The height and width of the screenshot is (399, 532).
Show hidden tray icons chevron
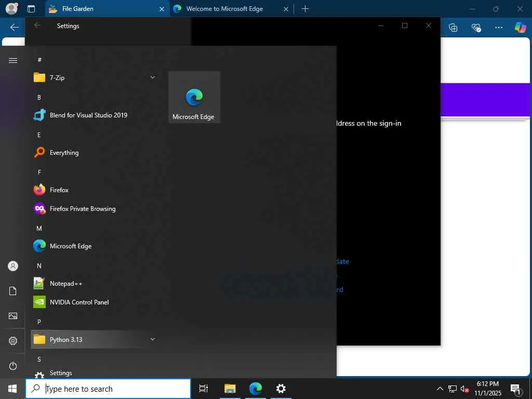[440, 389]
